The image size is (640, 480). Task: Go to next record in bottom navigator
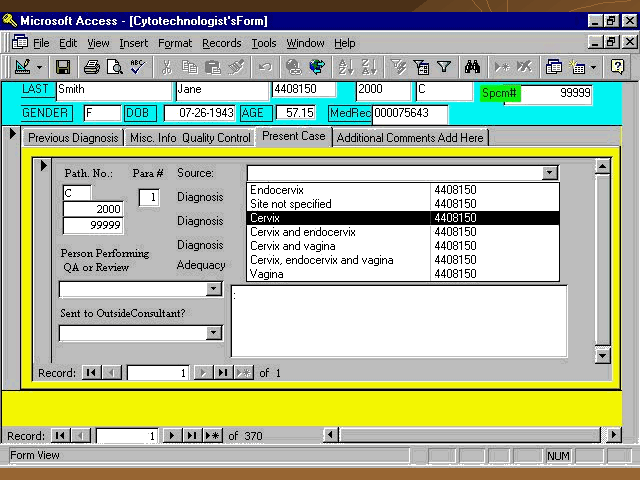[x=172, y=436]
